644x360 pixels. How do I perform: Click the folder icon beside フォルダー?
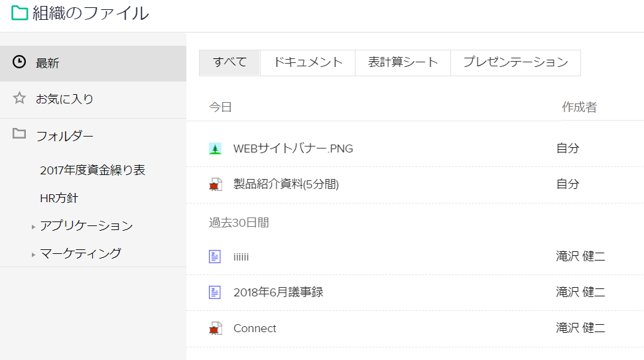coord(20,135)
